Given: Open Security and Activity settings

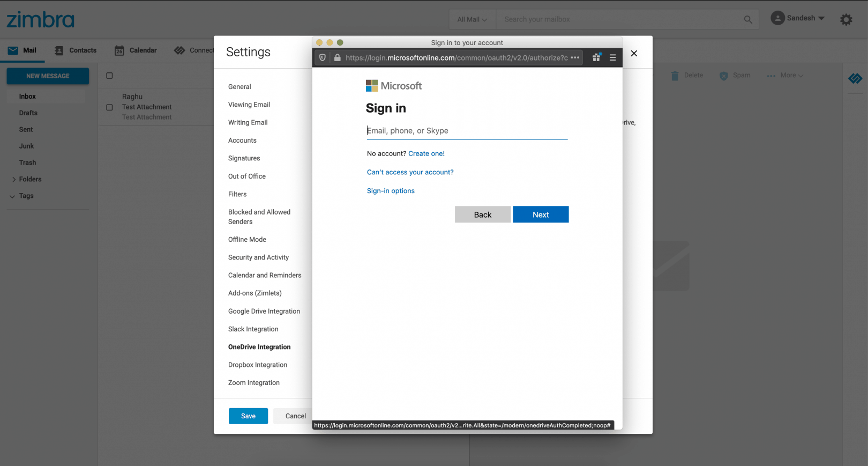Looking at the screenshot, I should click(x=258, y=257).
